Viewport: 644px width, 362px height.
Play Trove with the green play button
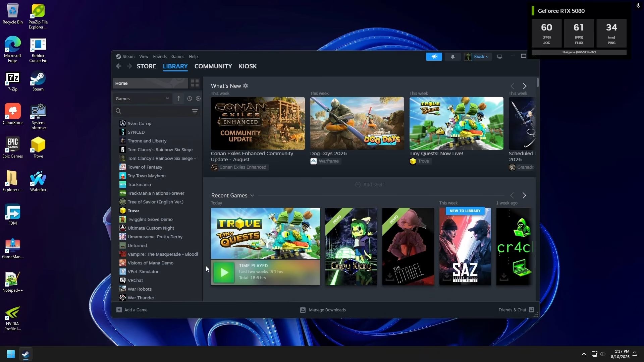pyautogui.click(x=224, y=272)
